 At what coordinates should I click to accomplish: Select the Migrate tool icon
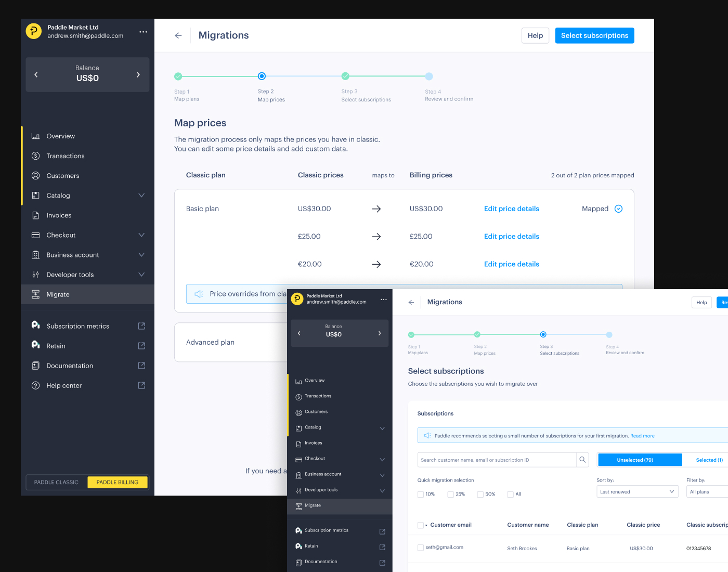point(36,294)
